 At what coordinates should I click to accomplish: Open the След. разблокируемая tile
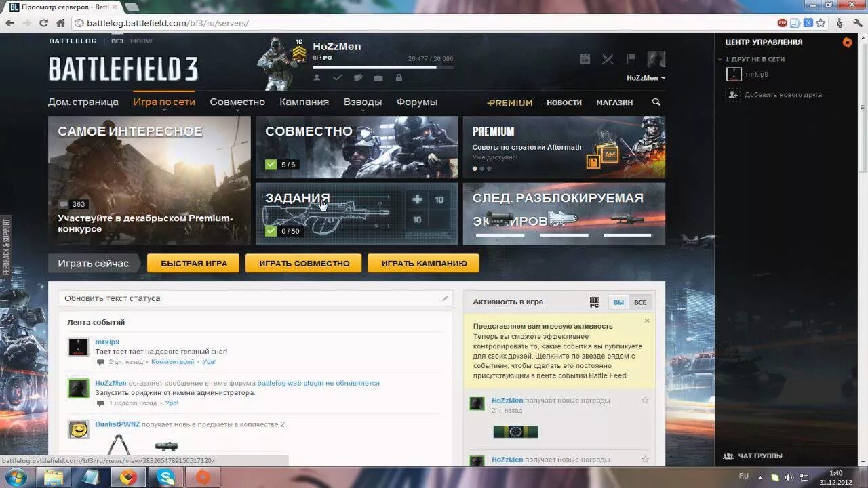tap(564, 213)
